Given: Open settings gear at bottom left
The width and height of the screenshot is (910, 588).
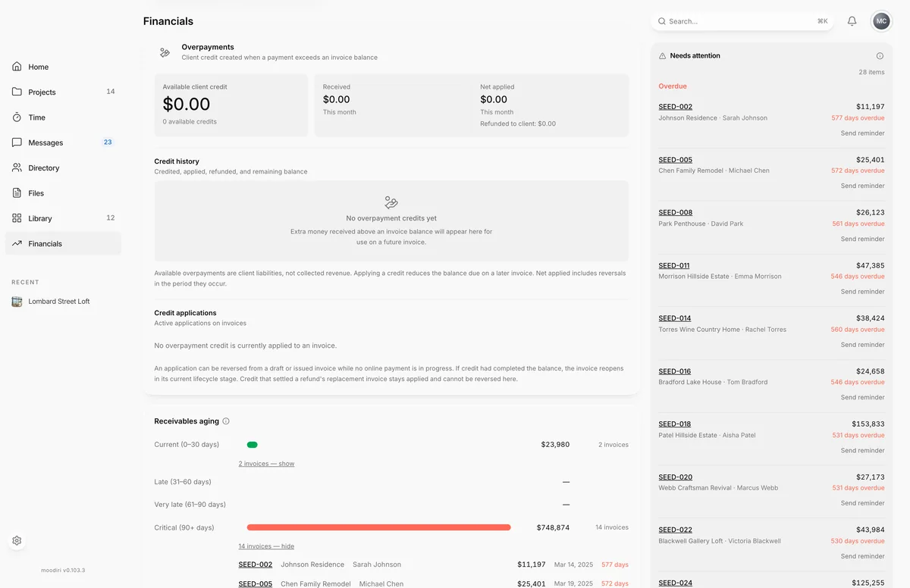Looking at the screenshot, I should pyautogui.click(x=17, y=541).
